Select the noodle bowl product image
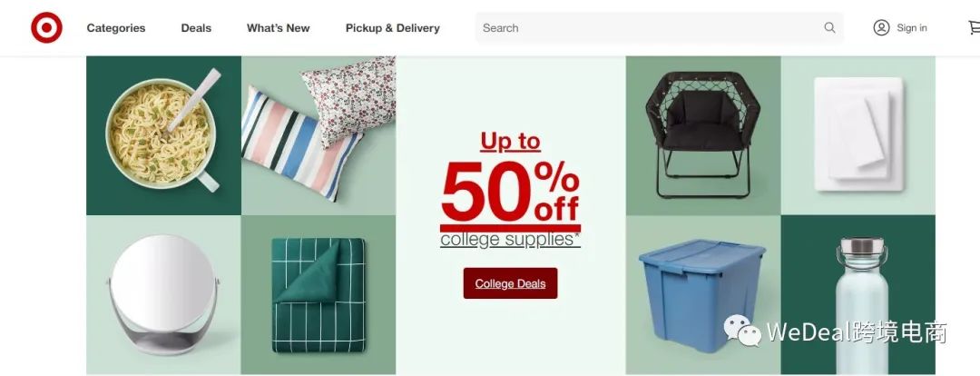This screenshot has width=980, height=376. [163, 135]
